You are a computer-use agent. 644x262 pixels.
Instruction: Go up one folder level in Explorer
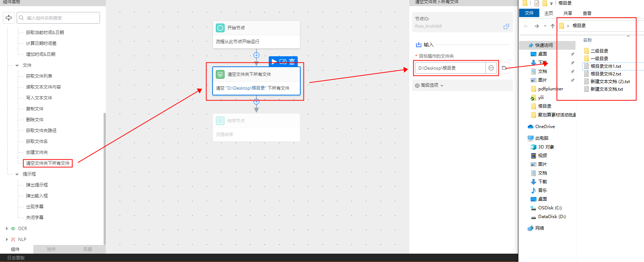(552, 26)
